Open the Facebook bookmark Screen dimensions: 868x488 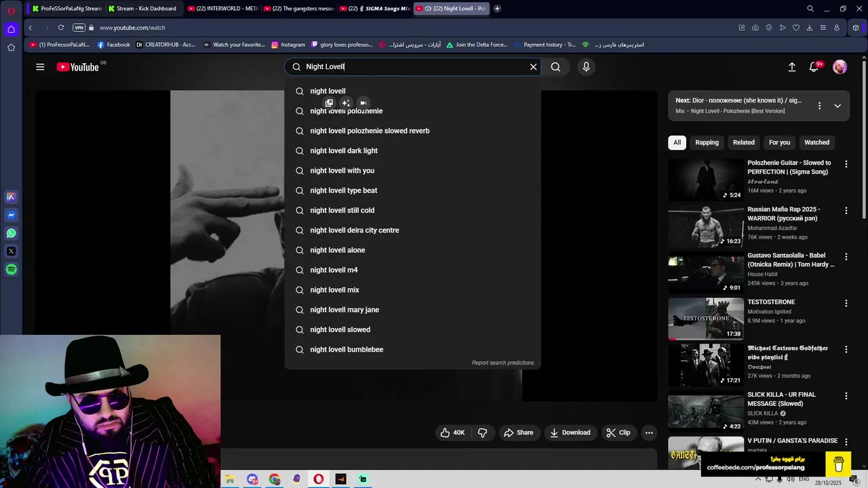pos(113,45)
